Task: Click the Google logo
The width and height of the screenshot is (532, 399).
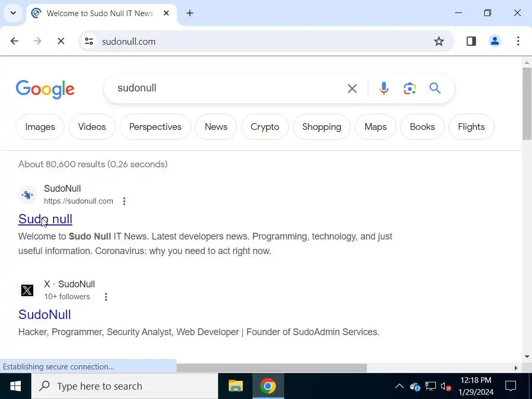Action: (x=45, y=89)
